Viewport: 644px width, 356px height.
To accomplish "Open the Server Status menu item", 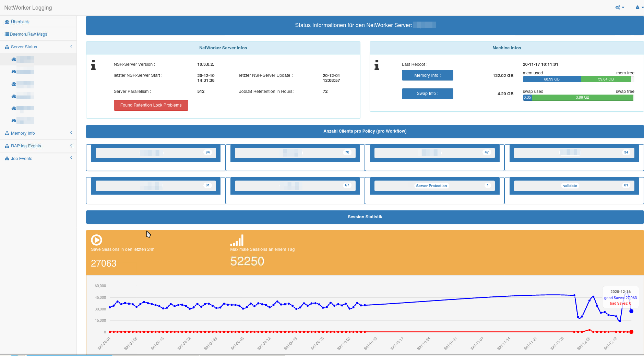I will pyautogui.click(x=38, y=47).
